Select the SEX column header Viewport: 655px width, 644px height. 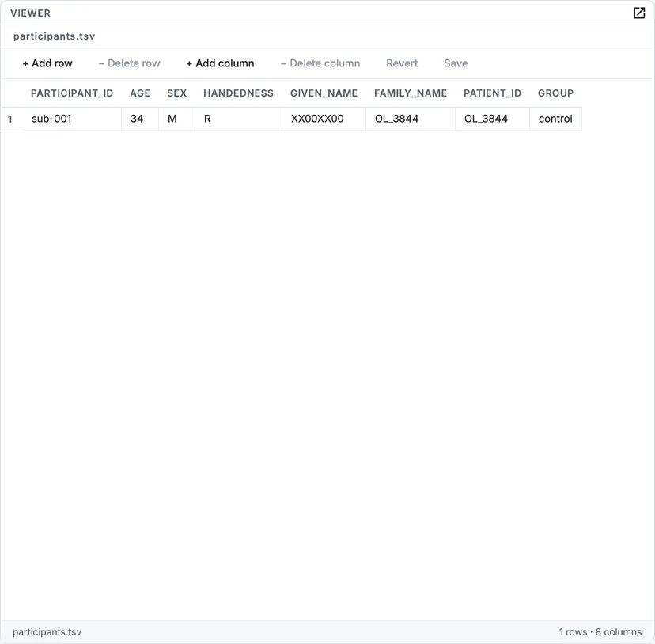(x=176, y=93)
